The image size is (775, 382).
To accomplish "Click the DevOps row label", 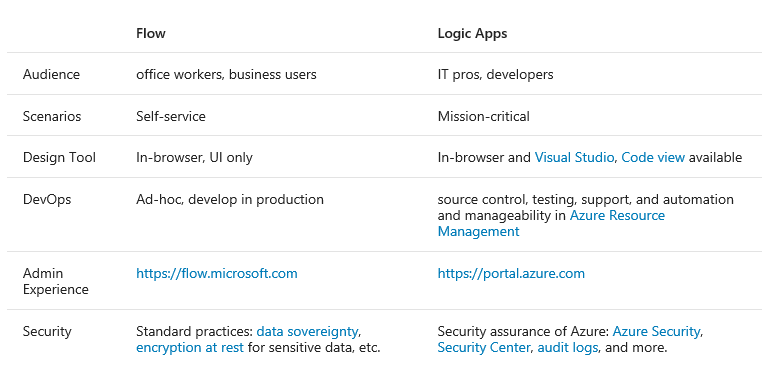I will coord(47,200).
